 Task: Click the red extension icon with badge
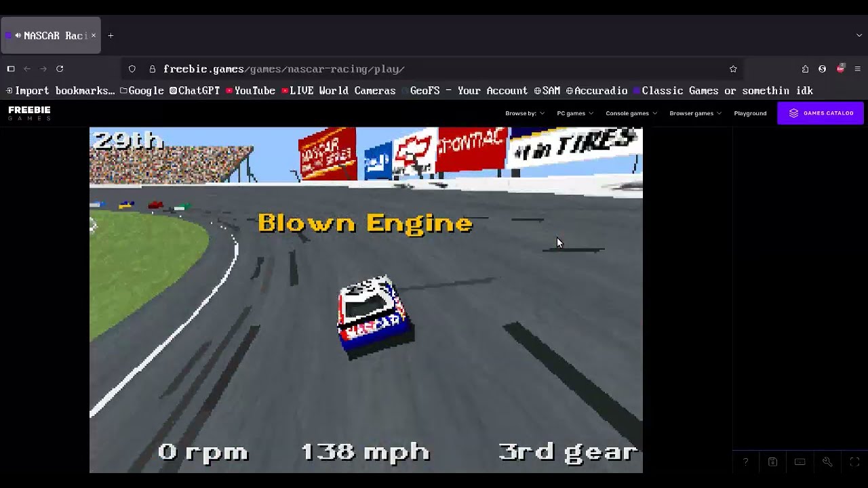pyautogui.click(x=841, y=68)
